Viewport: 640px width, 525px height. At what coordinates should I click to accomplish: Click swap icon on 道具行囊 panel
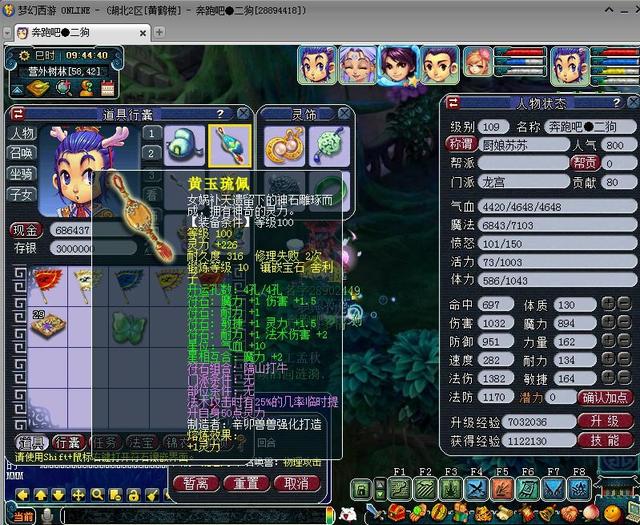[17, 113]
